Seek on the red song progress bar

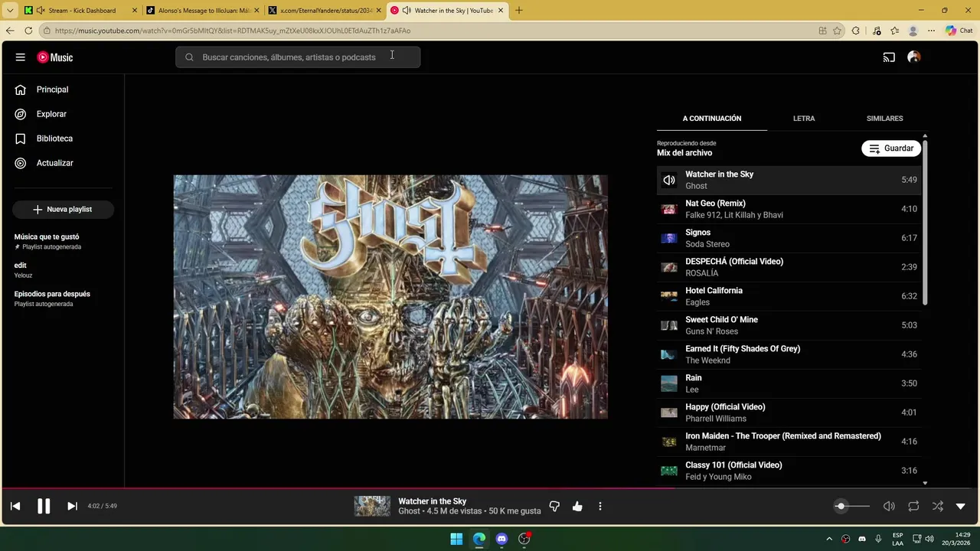490,487
